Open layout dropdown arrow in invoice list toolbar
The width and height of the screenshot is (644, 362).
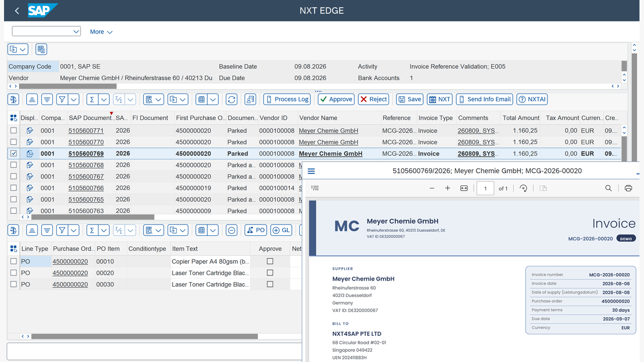[213, 100]
